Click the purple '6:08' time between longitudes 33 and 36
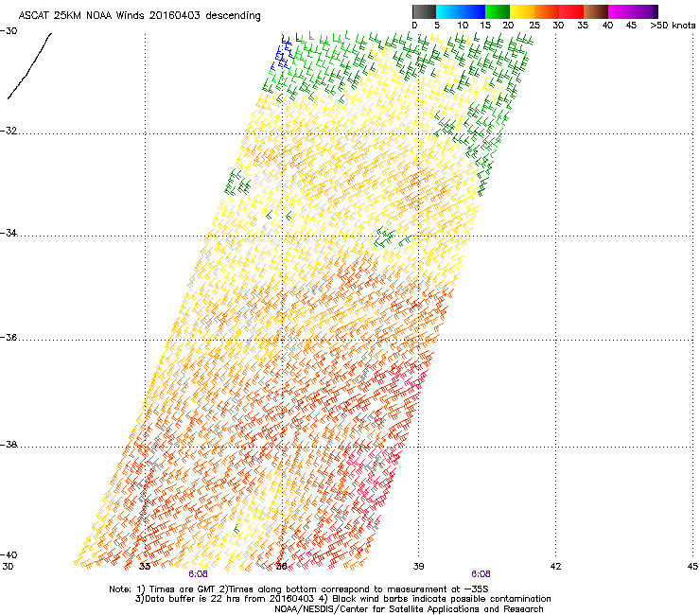The width and height of the screenshot is (700, 615). (x=198, y=574)
